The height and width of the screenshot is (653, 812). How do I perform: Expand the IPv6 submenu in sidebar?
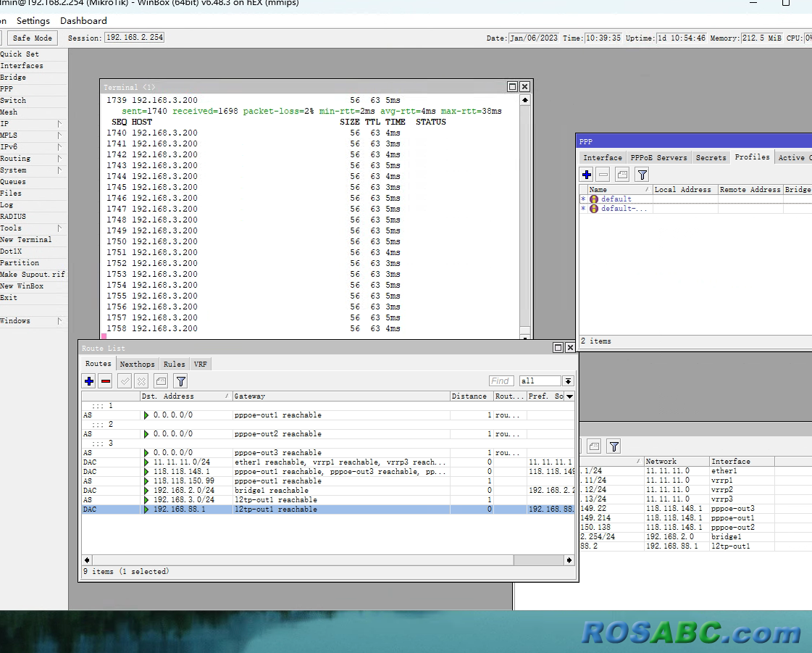59,147
